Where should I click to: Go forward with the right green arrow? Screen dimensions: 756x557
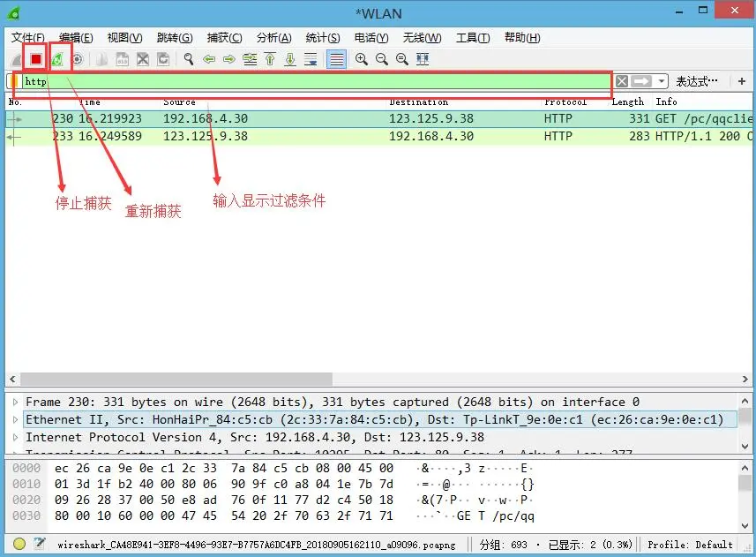pyautogui.click(x=229, y=59)
